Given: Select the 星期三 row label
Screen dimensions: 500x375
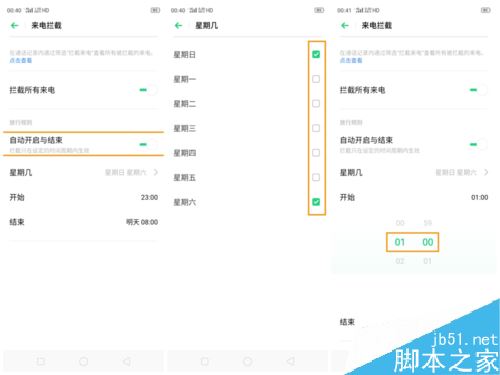Looking at the screenshot, I should (x=184, y=128).
